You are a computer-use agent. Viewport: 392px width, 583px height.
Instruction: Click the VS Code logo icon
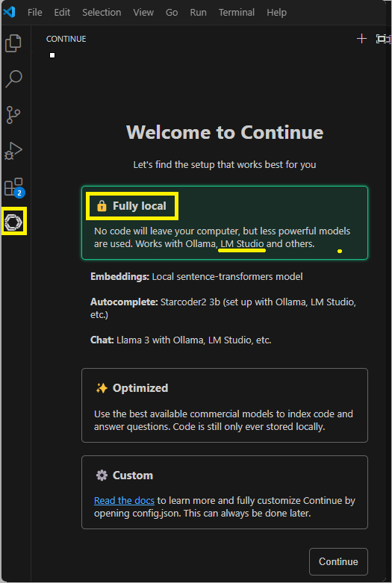[x=9, y=12]
